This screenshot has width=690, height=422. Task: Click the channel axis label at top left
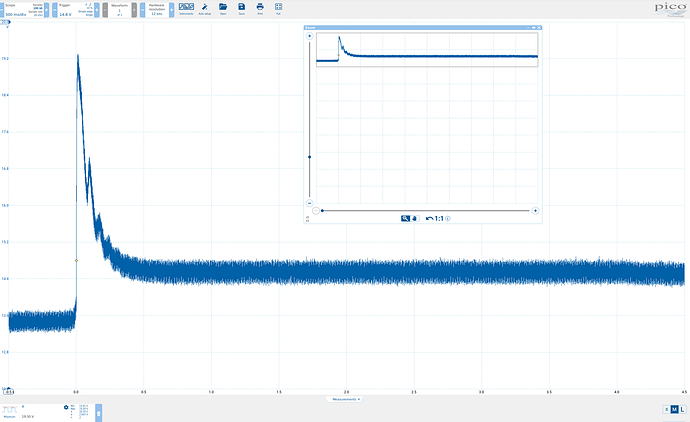tap(5, 22)
